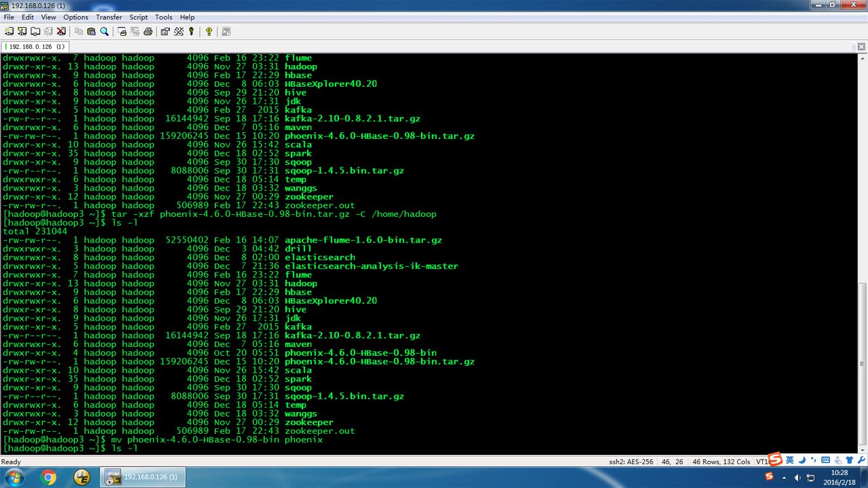Viewport: 868px width, 488px height.
Task: Open the Script menu
Action: pos(139,17)
